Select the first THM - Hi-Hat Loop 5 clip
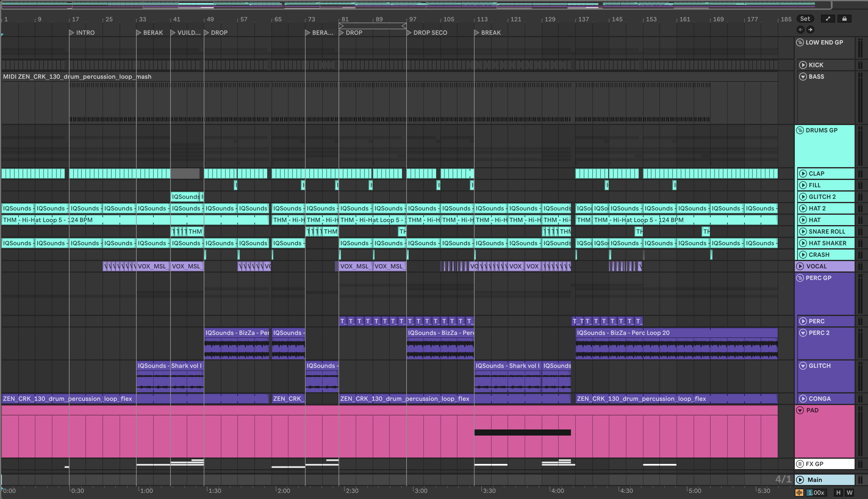This screenshot has width=868, height=499. coord(135,220)
